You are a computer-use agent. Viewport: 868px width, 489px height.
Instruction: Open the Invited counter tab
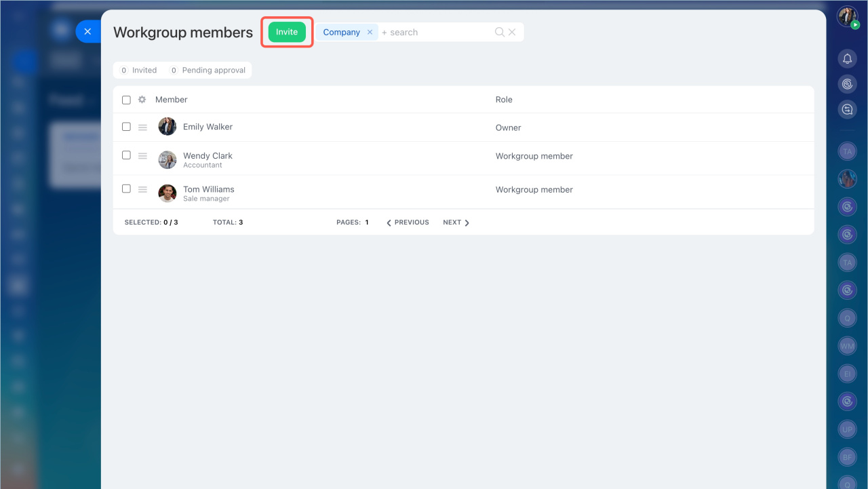click(138, 70)
